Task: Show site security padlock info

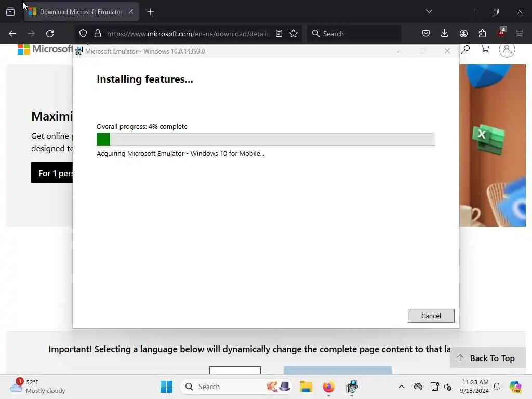Action: point(98,34)
